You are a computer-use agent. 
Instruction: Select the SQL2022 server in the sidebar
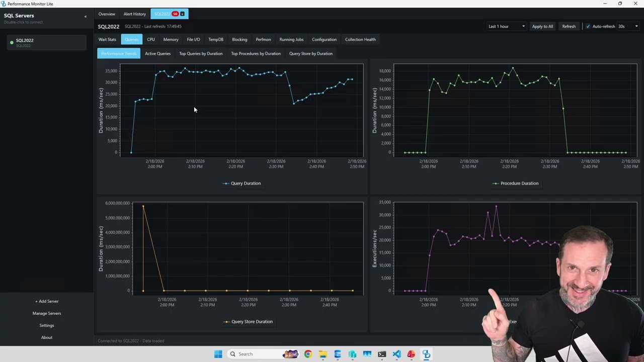pyautogui.click(x=47, y=43)
